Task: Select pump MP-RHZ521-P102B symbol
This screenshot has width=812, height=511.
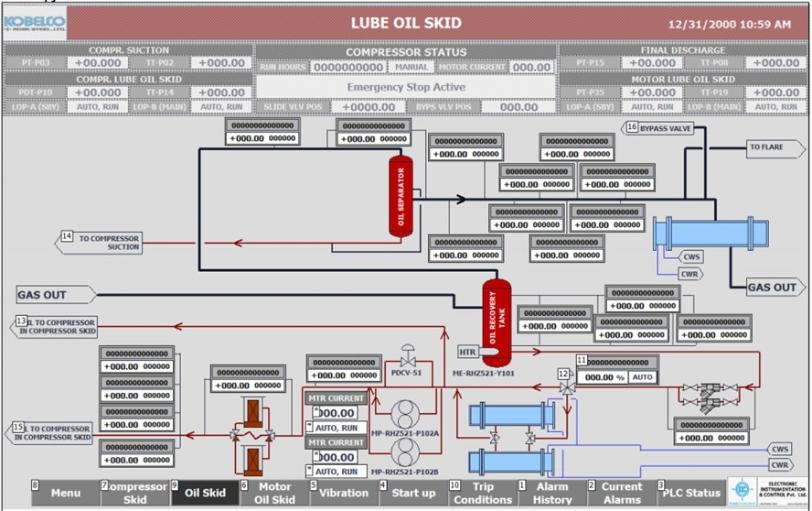Action: point(408,452)
